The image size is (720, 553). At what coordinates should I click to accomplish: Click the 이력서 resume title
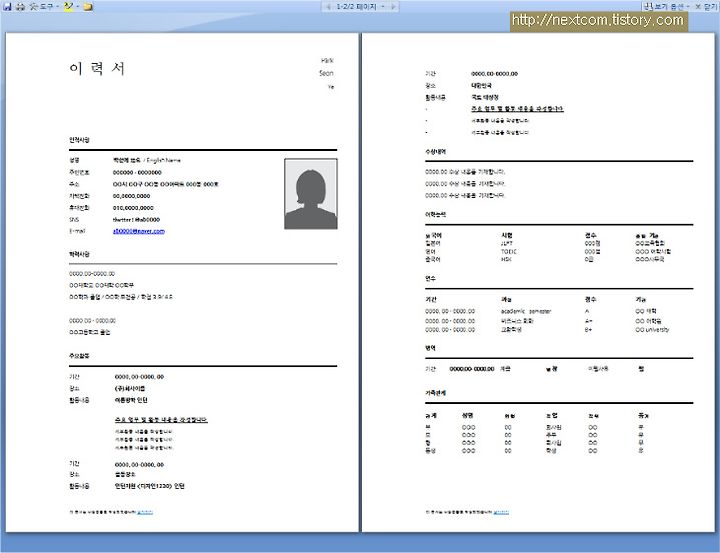click(97, 68)
